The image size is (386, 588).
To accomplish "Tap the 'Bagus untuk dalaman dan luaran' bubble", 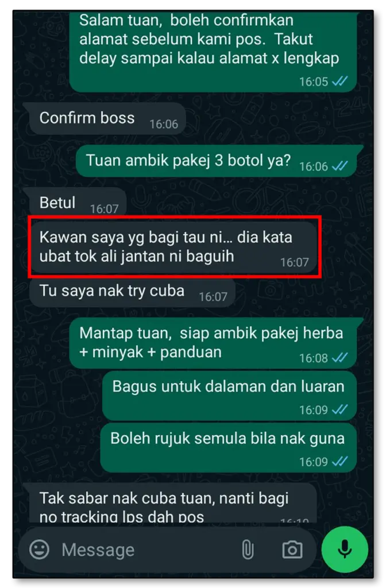I will [229, 396].
